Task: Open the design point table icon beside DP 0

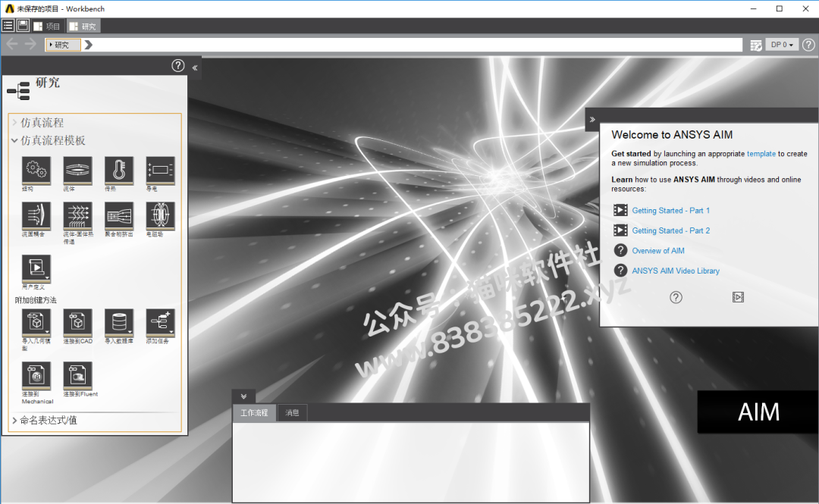Action: pyautogui.click(x=756, y=45)
